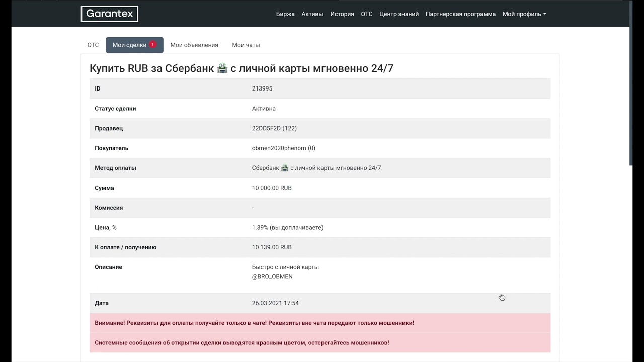Click the bank emoji icon in the title
Viewport: 644px width, 362px height.
tap(222, 68)
